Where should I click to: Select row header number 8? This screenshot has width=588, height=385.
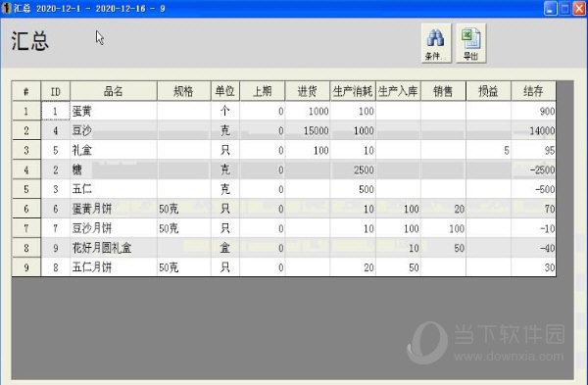tap(26, 248)
